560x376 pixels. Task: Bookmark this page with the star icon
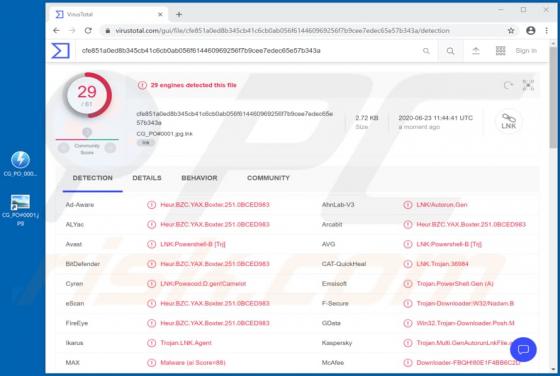tap(511, 31)
